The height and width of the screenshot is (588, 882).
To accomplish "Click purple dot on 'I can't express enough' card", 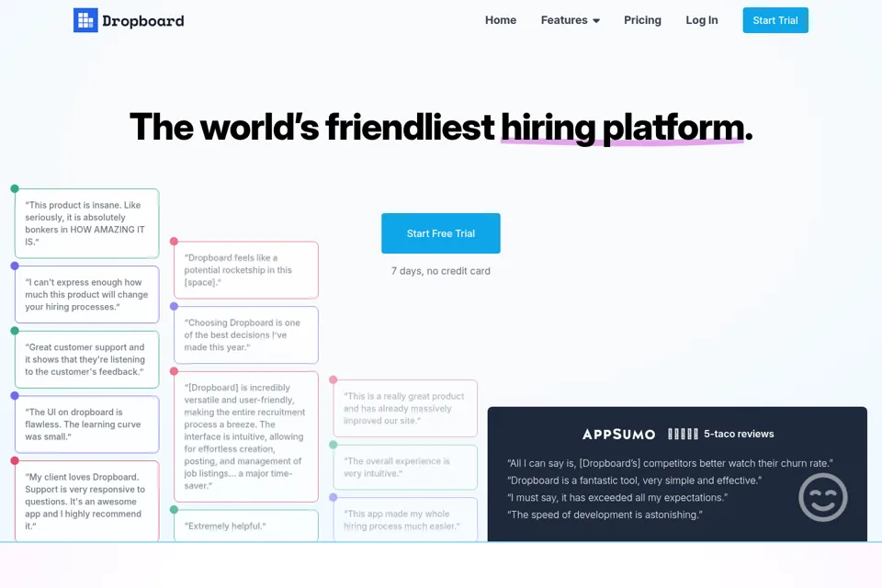I will (x=16, y=266).
